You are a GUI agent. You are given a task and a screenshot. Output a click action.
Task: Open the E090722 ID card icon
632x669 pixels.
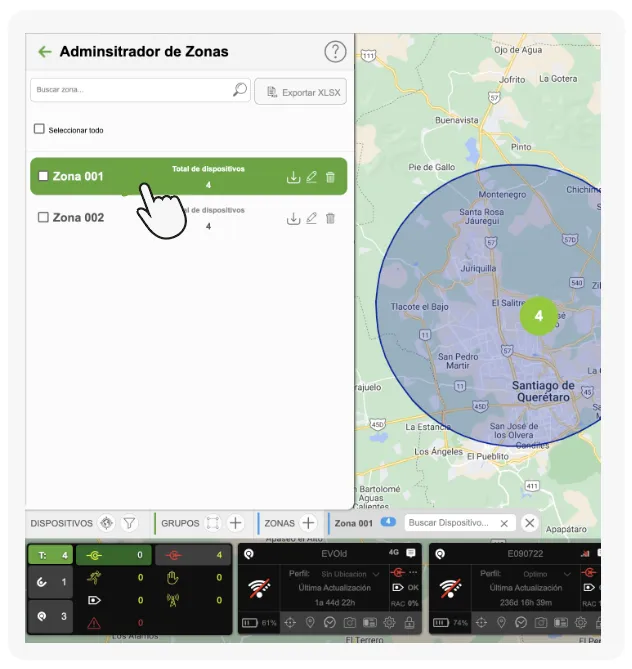coord(561,622)
